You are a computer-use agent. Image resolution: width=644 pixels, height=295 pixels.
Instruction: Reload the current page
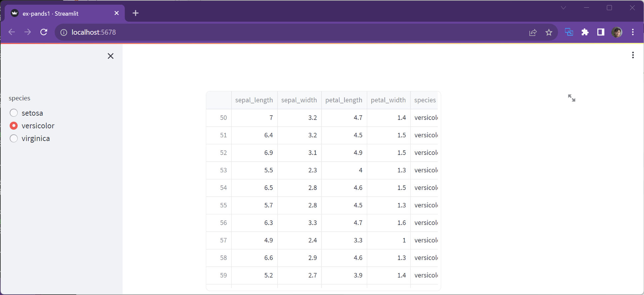coord(44,32)
